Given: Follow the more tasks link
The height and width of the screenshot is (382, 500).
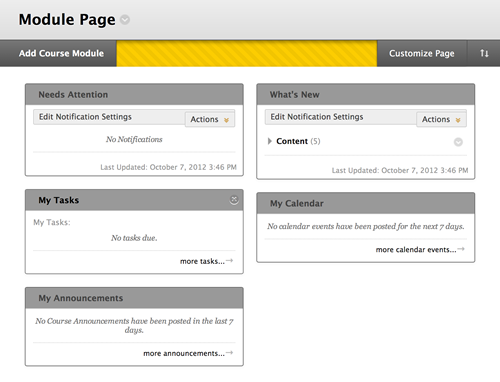Looking at the screenshot, I should 206,261.
